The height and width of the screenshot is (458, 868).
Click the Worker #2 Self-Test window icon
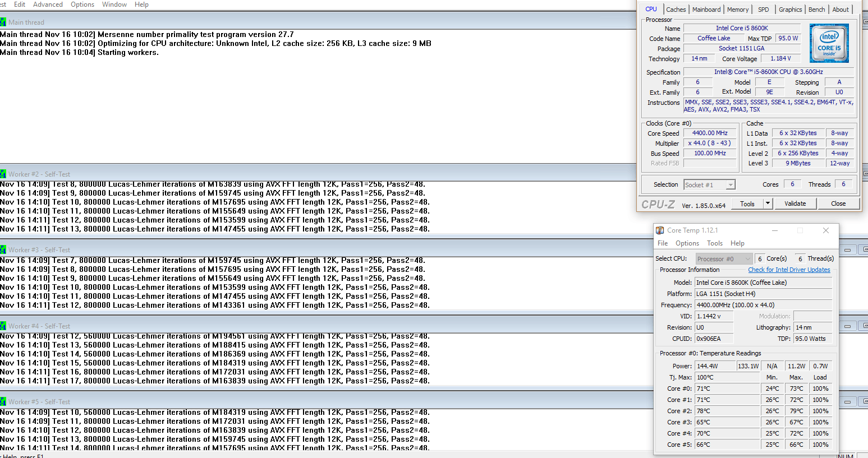[3, 174]
